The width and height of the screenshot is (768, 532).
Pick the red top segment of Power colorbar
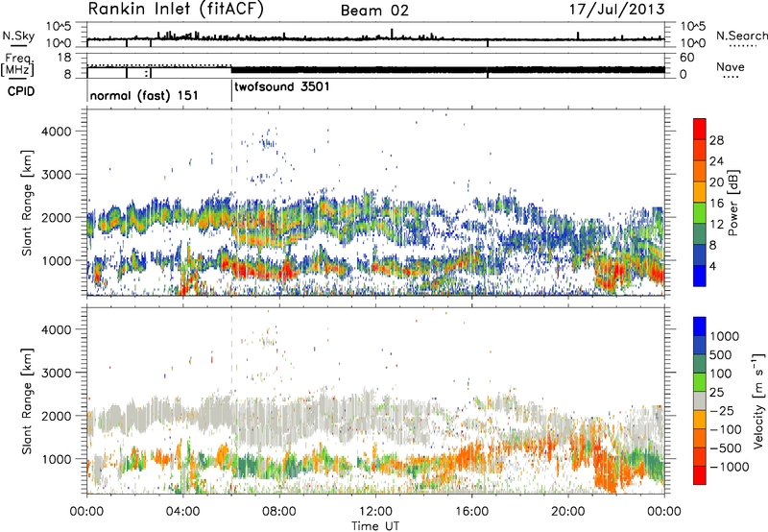click(x=700, y=129)
